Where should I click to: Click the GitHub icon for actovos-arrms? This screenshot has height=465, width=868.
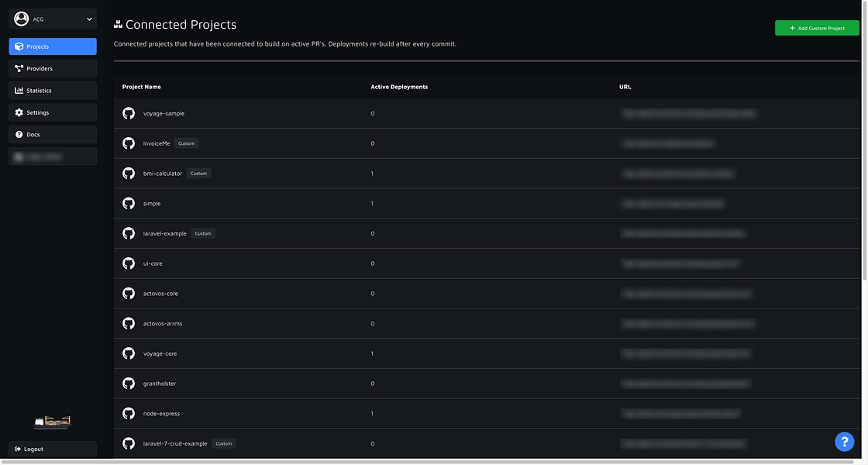(129, 323)
